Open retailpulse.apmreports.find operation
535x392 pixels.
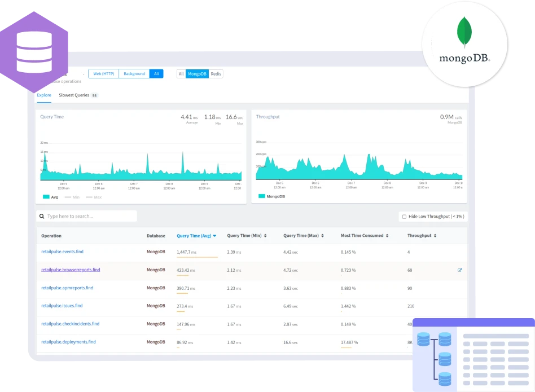tap(67, 288)
